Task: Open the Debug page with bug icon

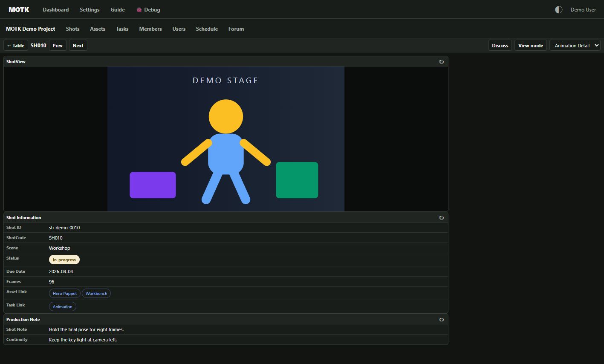Action: 148,10
